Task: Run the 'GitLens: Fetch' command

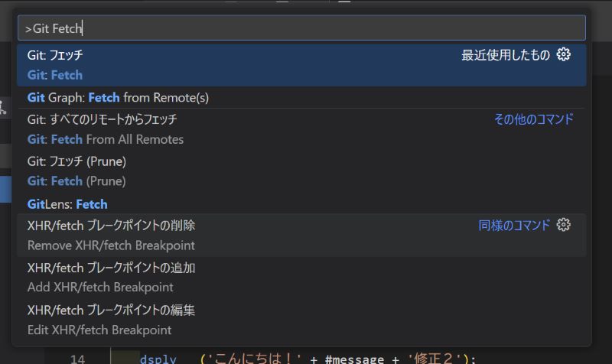Action: 301,204
